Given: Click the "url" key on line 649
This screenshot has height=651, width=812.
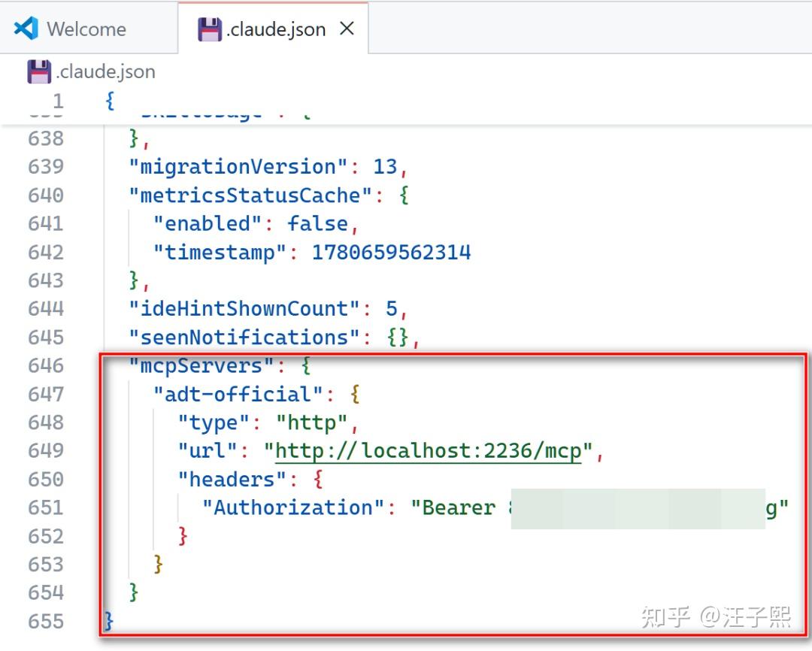Looking at the screenshot, I should [x=208, y=450].
